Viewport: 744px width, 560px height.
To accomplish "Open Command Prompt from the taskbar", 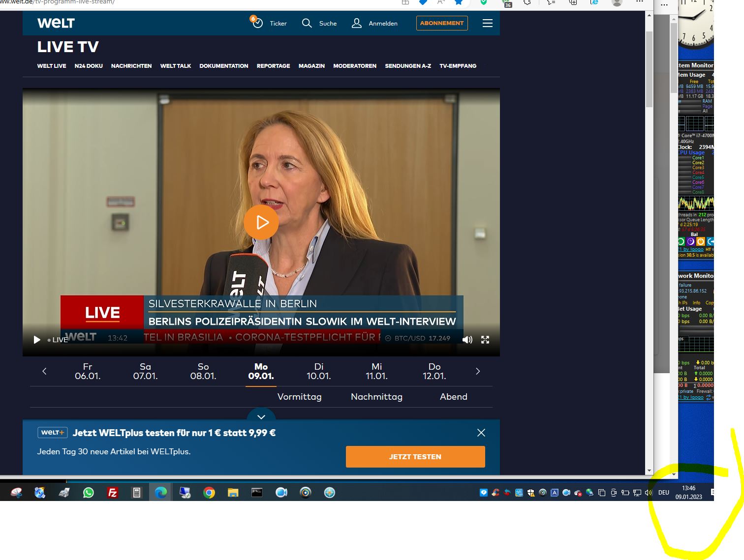I will (x=257, y=492).
